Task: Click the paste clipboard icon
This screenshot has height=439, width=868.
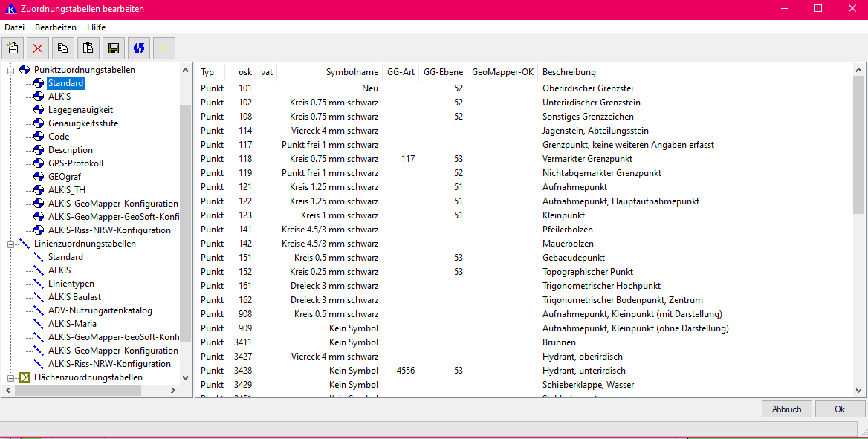Action: pos(88,48)
